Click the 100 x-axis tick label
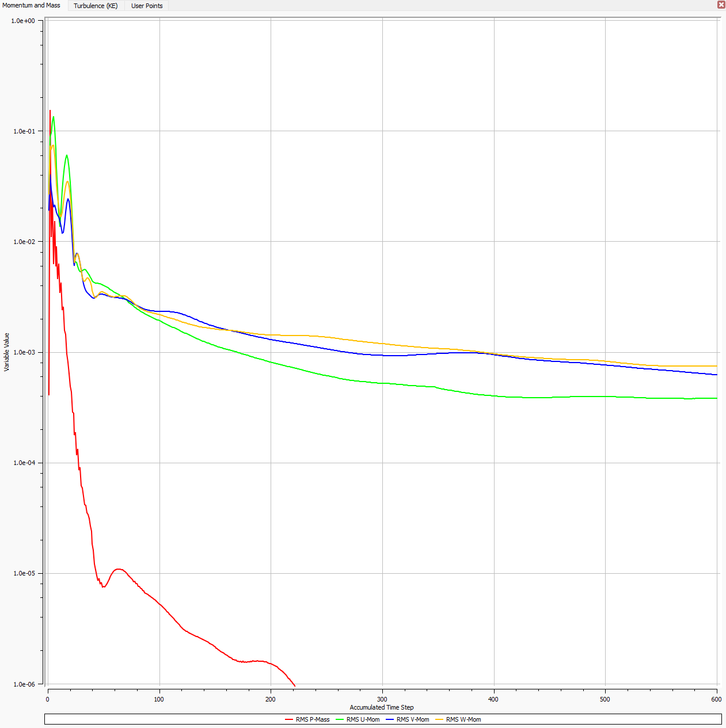The image size is (726, 728). (x=159, y=699)
